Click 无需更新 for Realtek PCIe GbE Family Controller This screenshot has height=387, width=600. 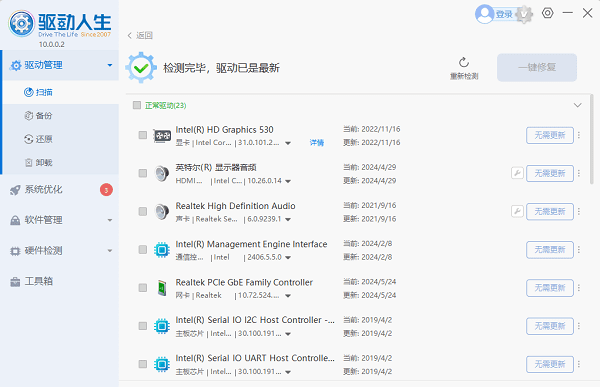pyautogui.click(x=550, y=288)
